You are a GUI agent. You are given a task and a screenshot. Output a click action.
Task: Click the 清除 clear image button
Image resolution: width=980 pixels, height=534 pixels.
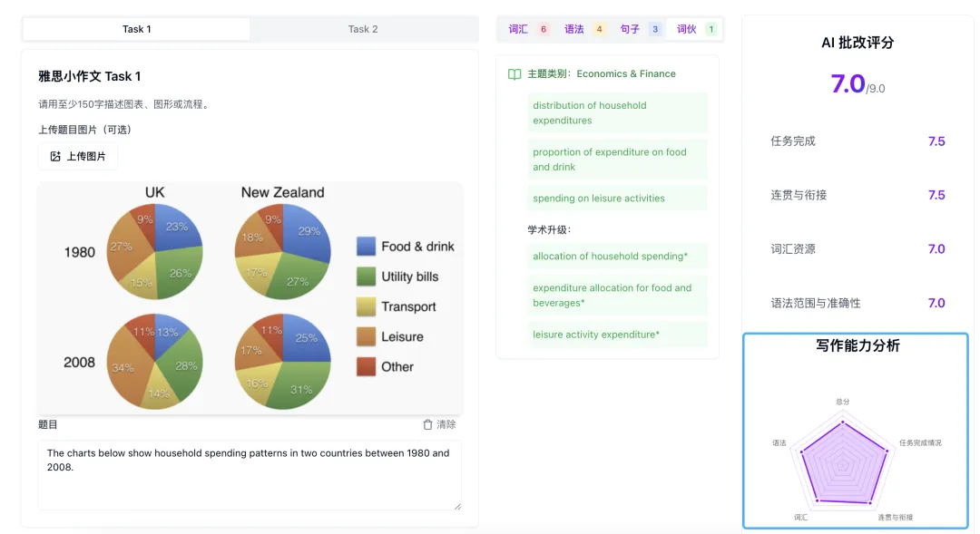click(x=439, y=424)
